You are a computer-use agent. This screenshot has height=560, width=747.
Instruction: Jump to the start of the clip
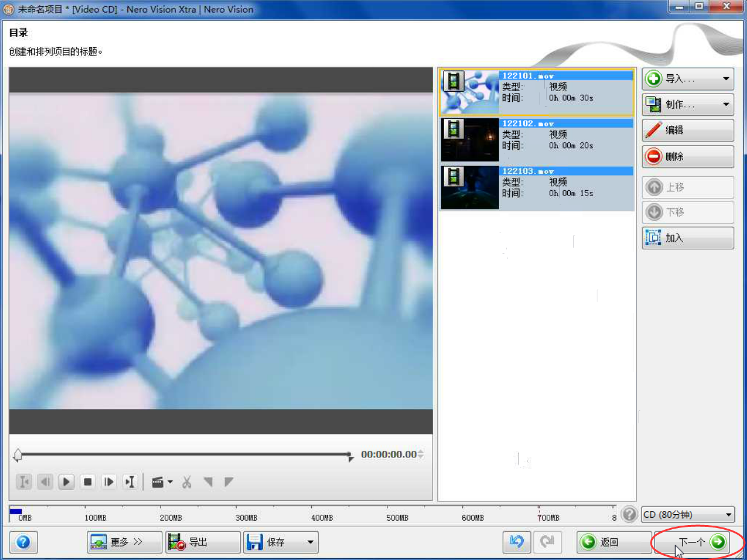(x=24, y=482)
